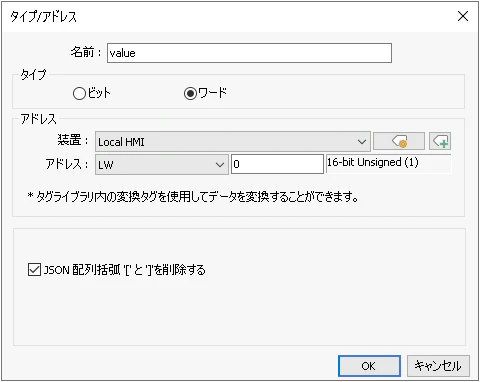This screenshot has width=480, height=382.
Task: Click the タグライブラリ conversion tag note text
Action: point(193,197)
